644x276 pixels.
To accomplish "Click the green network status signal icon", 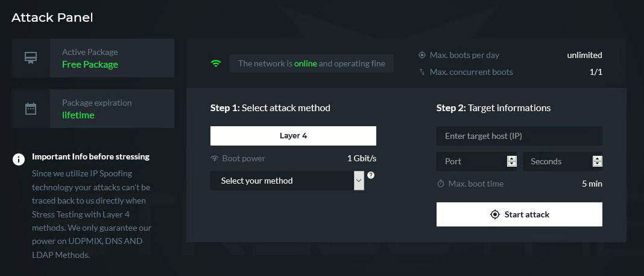I will 216,63.
